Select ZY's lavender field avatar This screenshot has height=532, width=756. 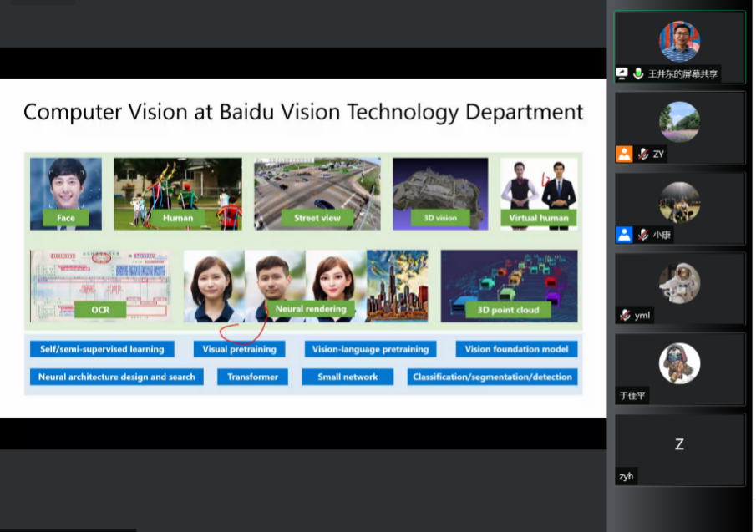coord(679,122)
